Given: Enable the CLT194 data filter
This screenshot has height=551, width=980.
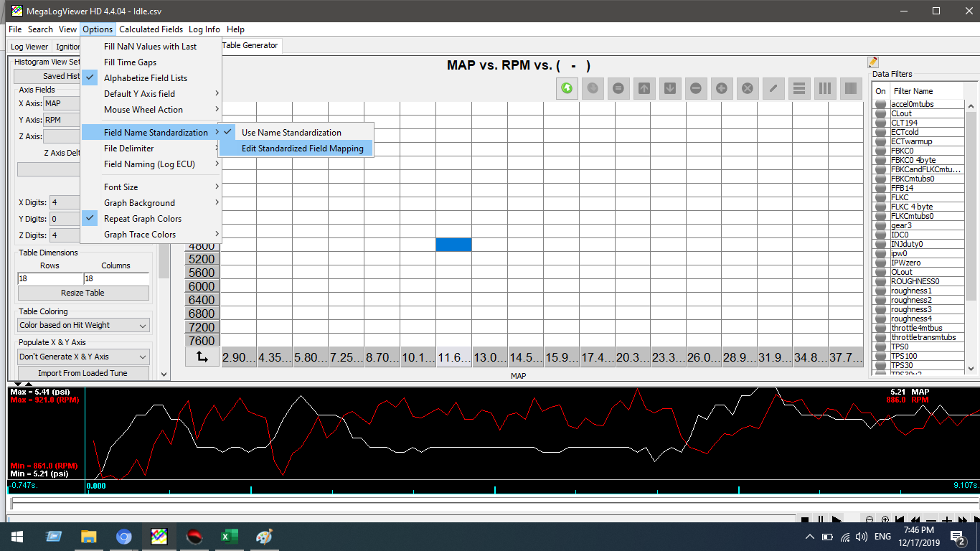Looking at the screenshot, I should pos(880,123).
